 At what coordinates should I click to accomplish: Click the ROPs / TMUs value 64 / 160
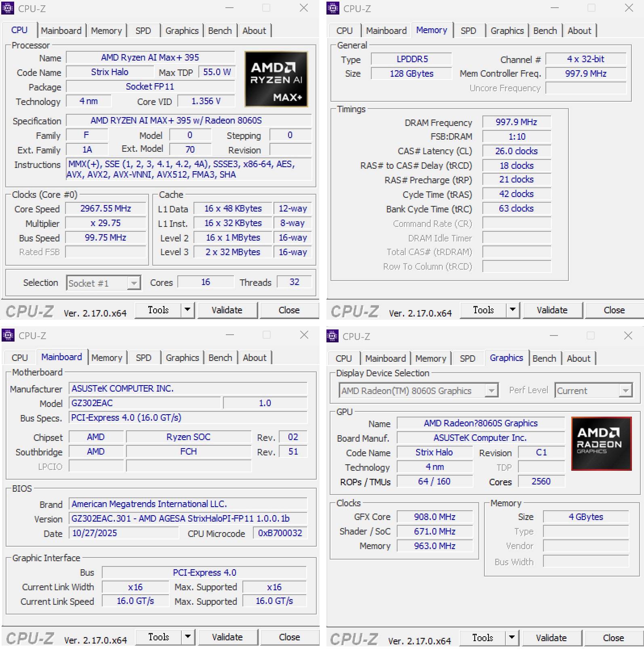click(435, 481)
